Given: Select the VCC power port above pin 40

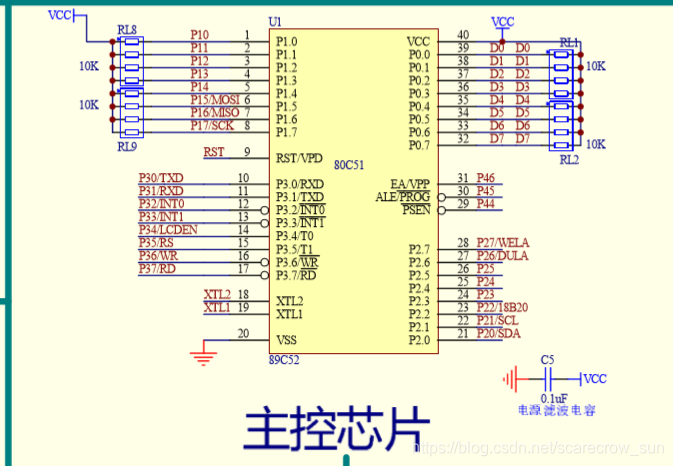Looking at the screenshot, I should pos(503,22).
